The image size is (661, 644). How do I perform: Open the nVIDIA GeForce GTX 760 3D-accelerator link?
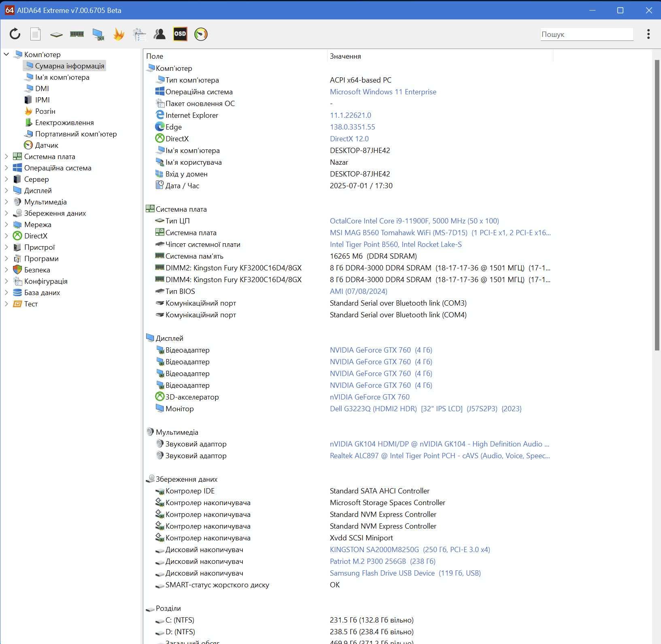click(370, 397)
